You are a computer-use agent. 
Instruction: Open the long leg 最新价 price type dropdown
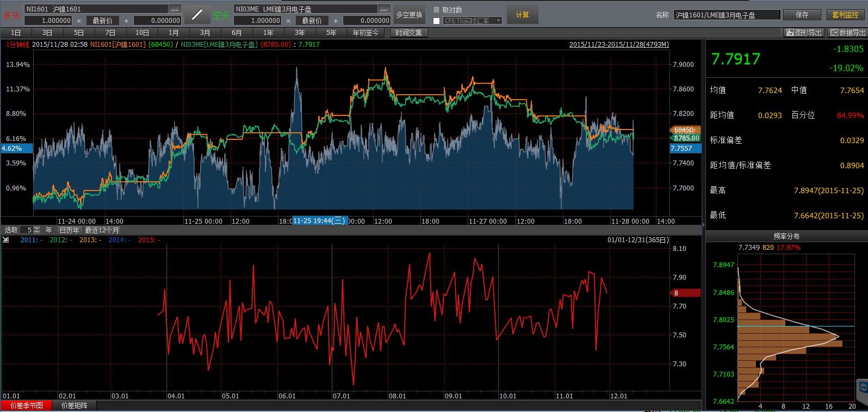coord(102,21)
